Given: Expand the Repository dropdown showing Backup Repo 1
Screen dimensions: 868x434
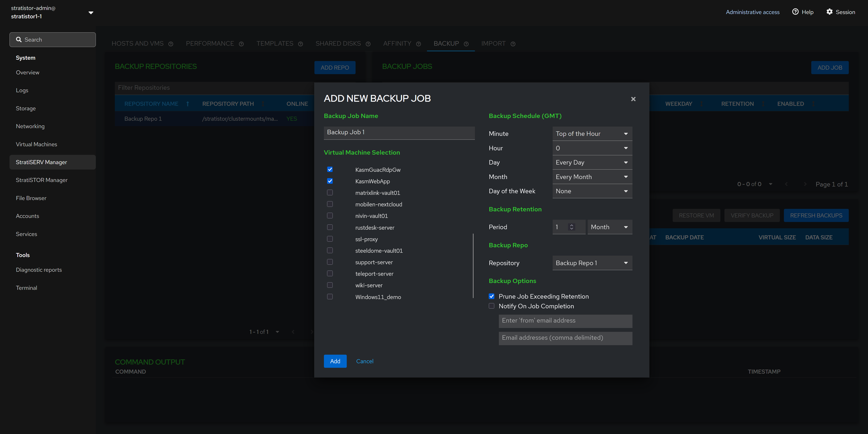Looking at the screenshot, I should 592,263.
